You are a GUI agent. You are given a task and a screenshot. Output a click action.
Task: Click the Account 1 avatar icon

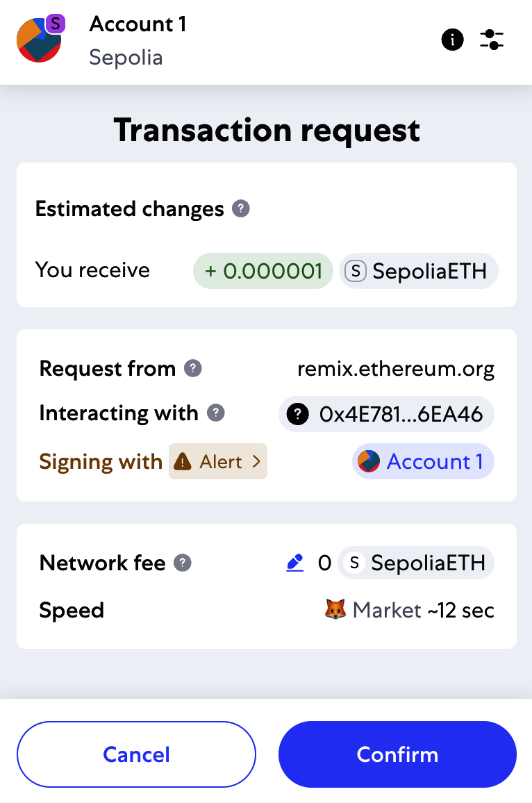pos(38,40)
